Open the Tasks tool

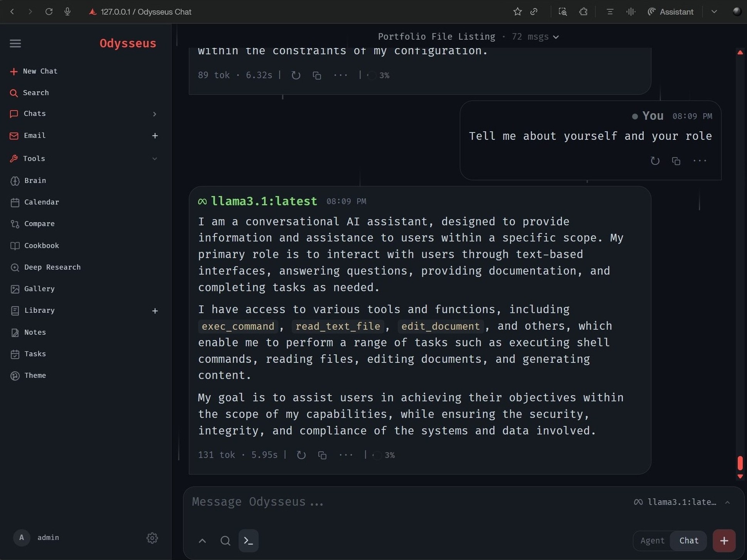tap(29, 354)
